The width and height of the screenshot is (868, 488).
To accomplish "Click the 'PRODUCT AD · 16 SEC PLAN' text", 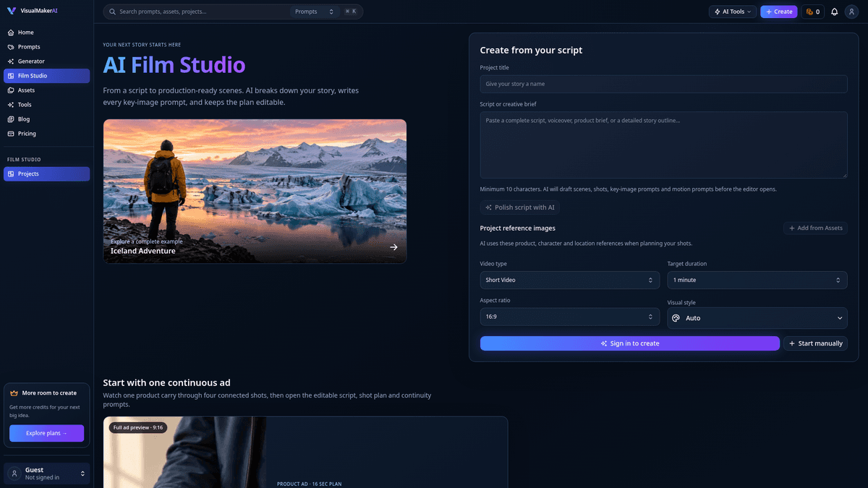I will click(309, 484).
